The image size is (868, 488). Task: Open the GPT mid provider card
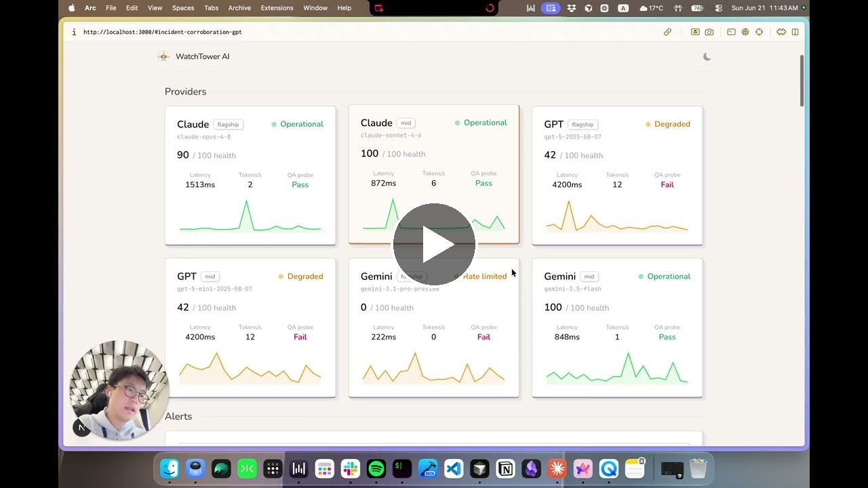point(250,327)
